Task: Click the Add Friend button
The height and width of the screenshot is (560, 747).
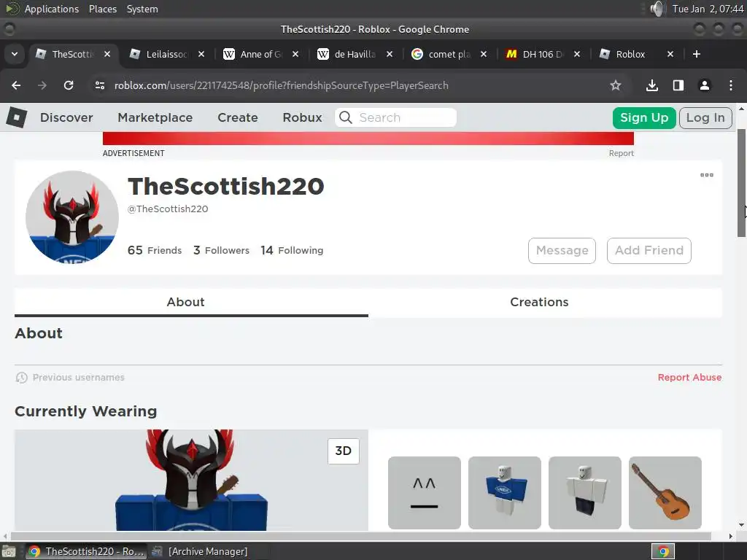Action: [649, 251]
